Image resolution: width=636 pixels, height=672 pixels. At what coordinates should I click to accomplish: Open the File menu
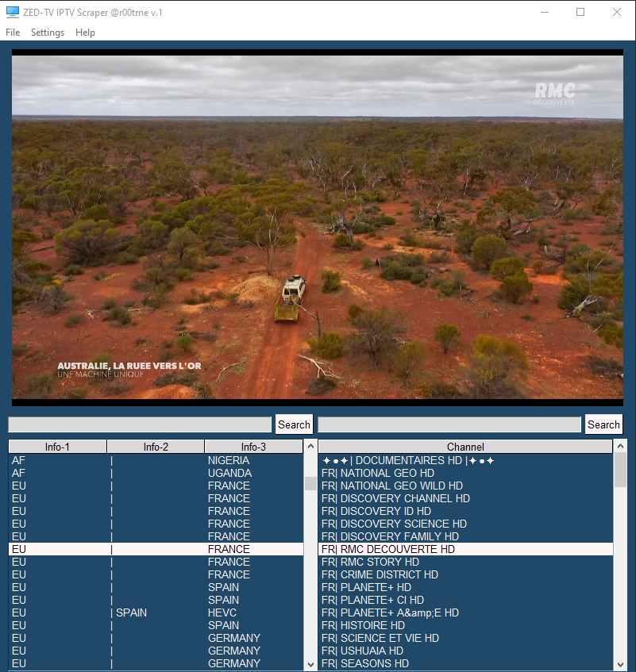click(x=12, y=33)
